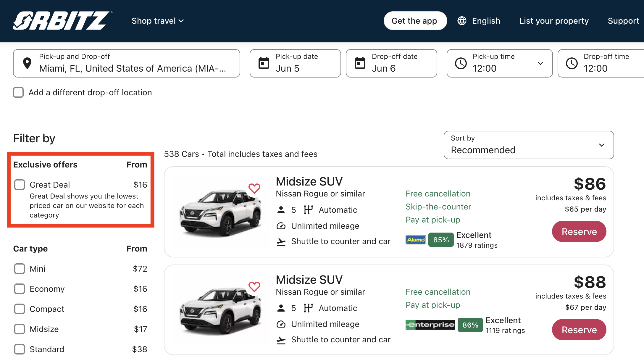Click Midsize SUV title of Alamo listing
Viewport: 644px width, 361px height.
pyautogui.click(x=309, y=181)
